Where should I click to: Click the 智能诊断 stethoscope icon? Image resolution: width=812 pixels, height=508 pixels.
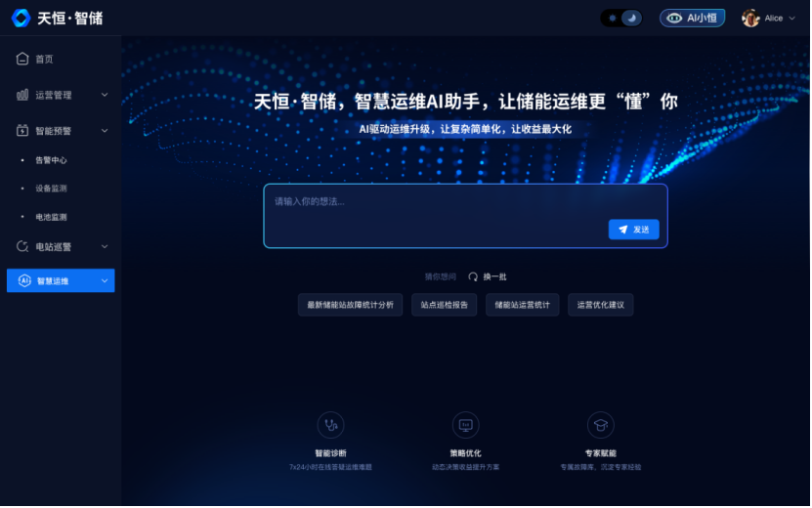click(x=330, y=425)
